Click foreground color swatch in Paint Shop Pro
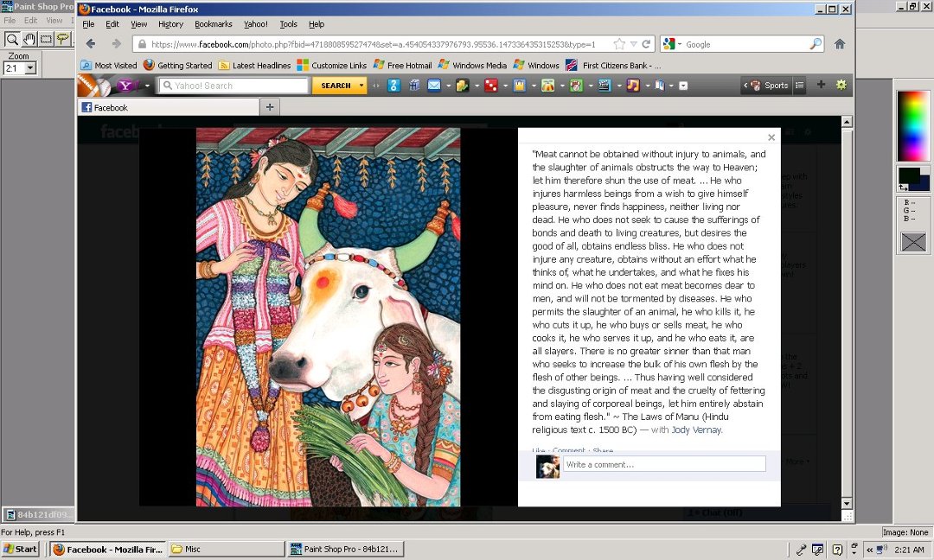The height and width of the screenshot is (560, 934). tap(909, 175)
